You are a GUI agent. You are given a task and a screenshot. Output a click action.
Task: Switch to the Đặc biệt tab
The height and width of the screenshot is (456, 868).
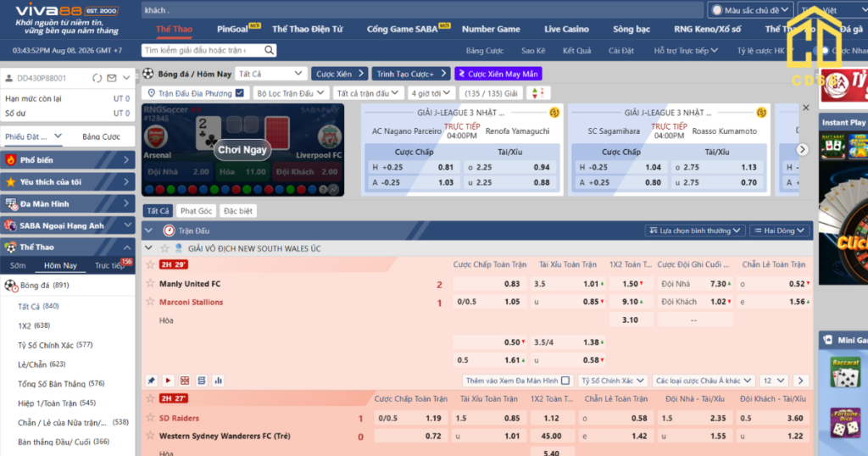[x=238, y=211]
